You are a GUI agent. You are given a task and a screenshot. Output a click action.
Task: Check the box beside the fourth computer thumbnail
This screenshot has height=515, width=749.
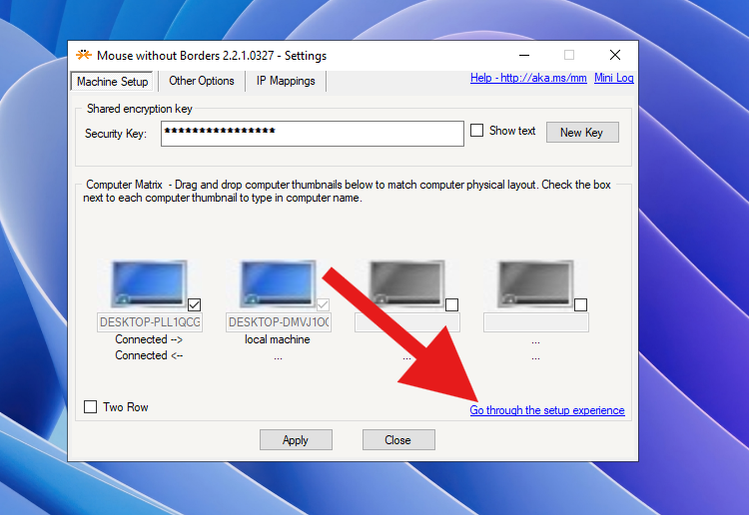coord(580,304)
